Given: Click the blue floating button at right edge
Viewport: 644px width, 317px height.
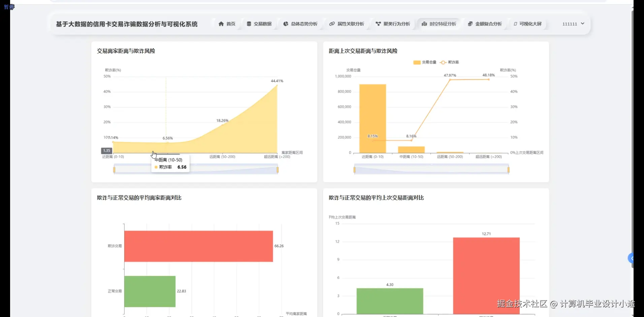Looking at the screenshot, I should [x=631, y=258].
